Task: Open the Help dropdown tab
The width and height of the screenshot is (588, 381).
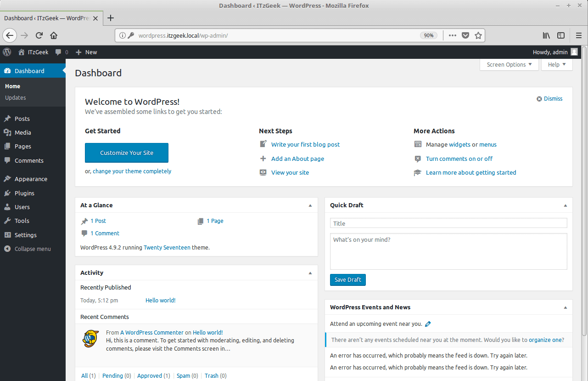Action: pos(557,65)
